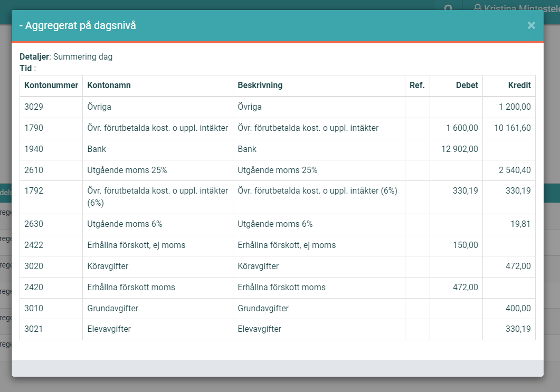Screen dimensions: 560x392
Task: Click the description in row 1790
Action: pyautogui.click(x=308, y=128)
